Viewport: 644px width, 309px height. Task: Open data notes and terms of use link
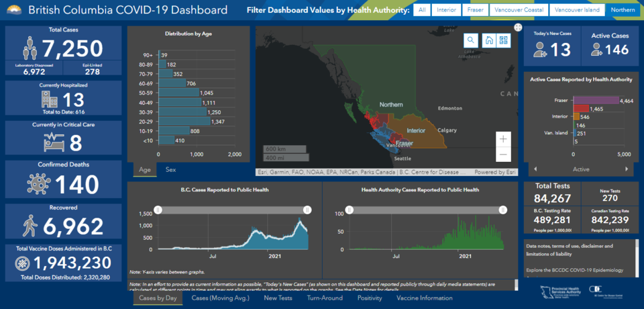[570, 250]
